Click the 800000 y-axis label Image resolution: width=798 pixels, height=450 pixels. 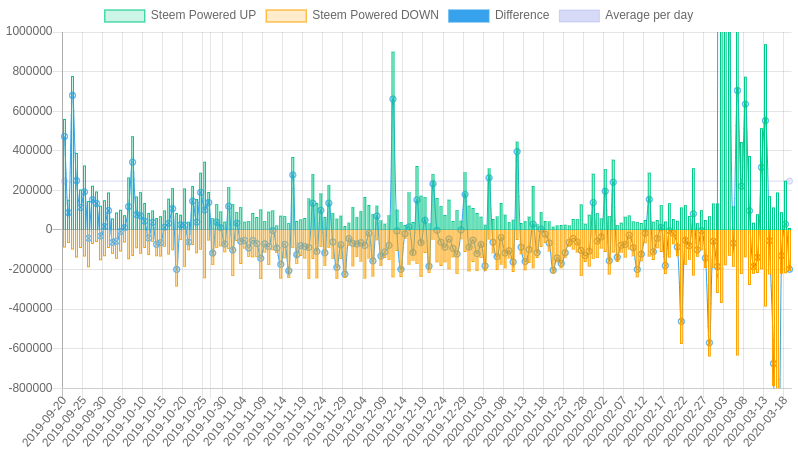tap(32, 71)
